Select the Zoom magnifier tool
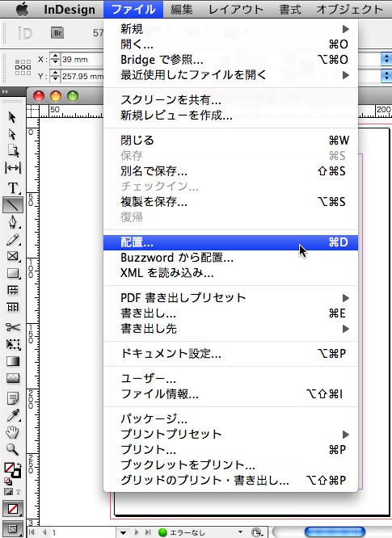The width and height of the screenshot is (392, 538). (x=13, y=449)
